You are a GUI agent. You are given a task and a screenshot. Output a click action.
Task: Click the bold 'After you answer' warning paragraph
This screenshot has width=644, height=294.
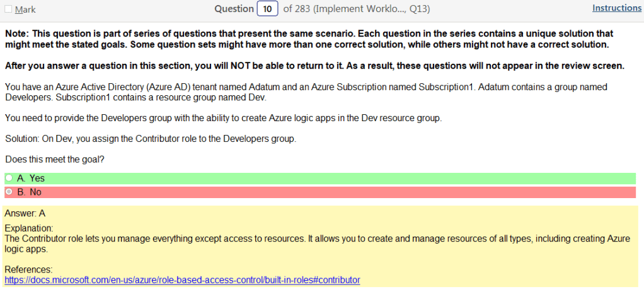click(314, 66)
